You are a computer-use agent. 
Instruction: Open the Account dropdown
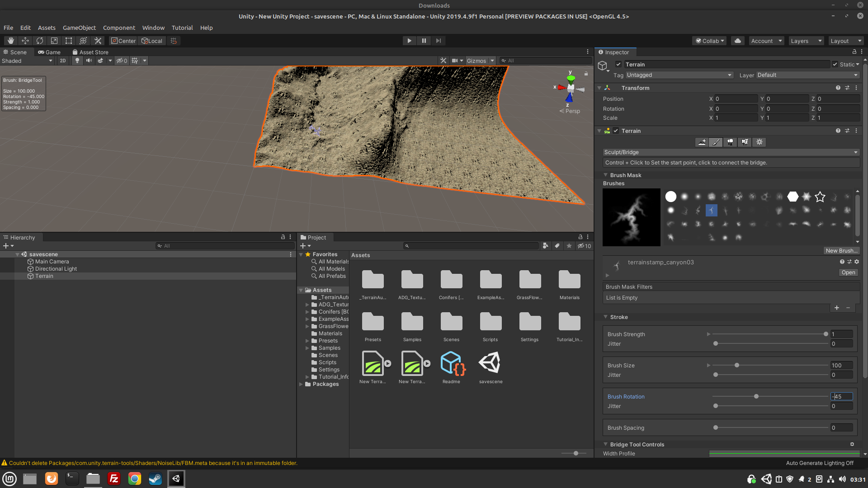point(766,41)
